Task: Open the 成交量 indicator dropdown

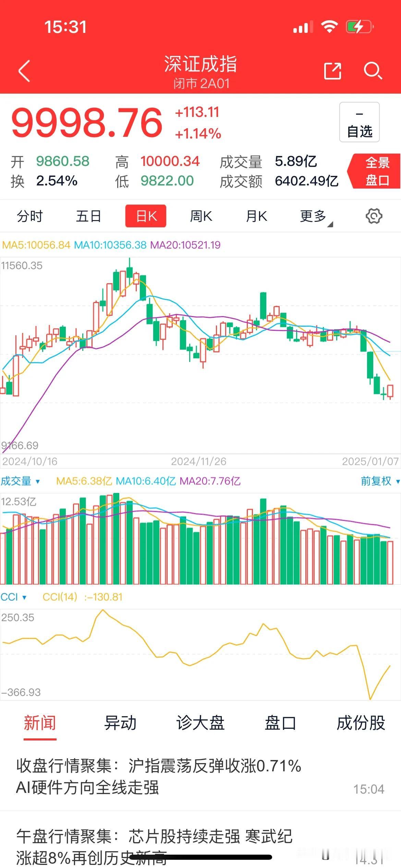Action: click(x=20, y=481)
